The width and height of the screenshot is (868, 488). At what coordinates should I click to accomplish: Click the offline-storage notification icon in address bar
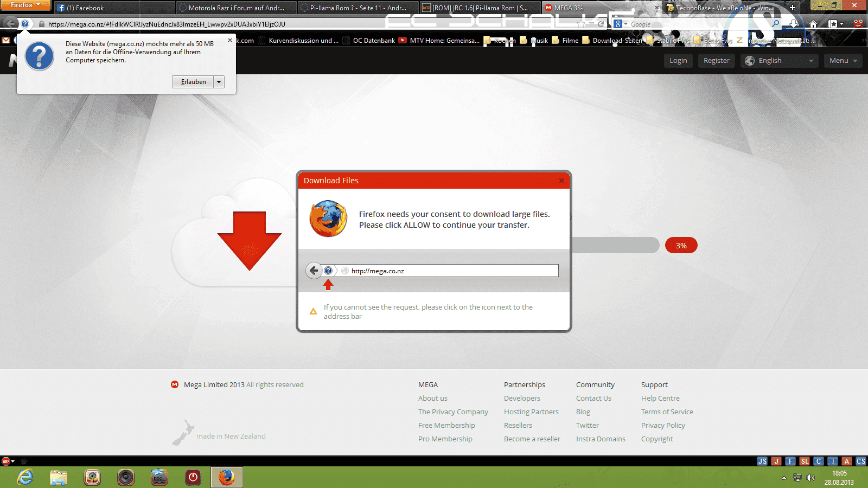pos(25,24)
